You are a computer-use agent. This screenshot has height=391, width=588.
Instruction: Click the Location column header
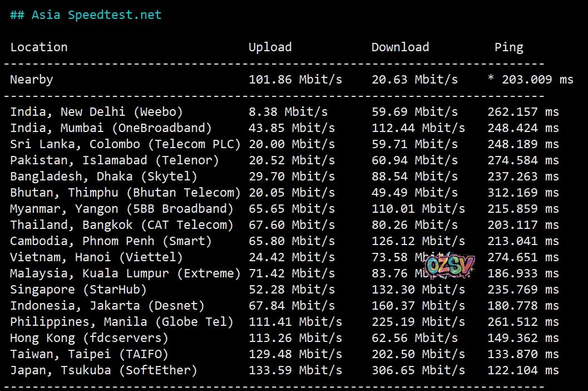tap(39, 47)
